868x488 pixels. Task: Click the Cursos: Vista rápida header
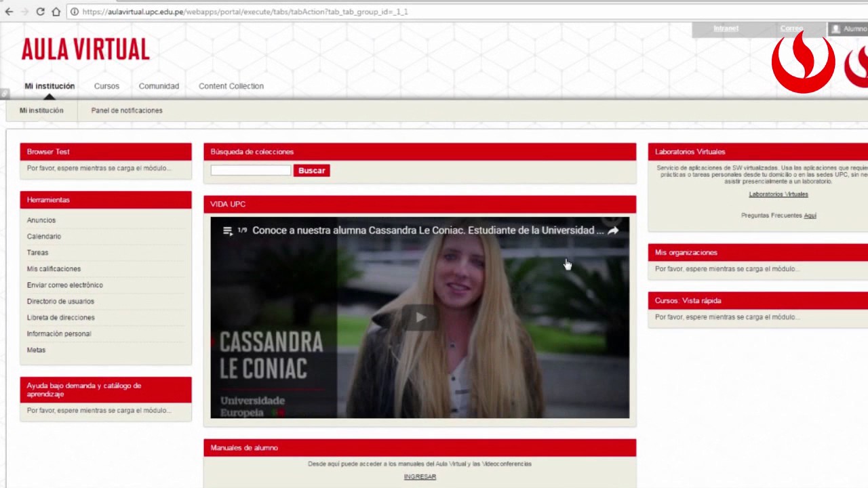tap(758, 301)
